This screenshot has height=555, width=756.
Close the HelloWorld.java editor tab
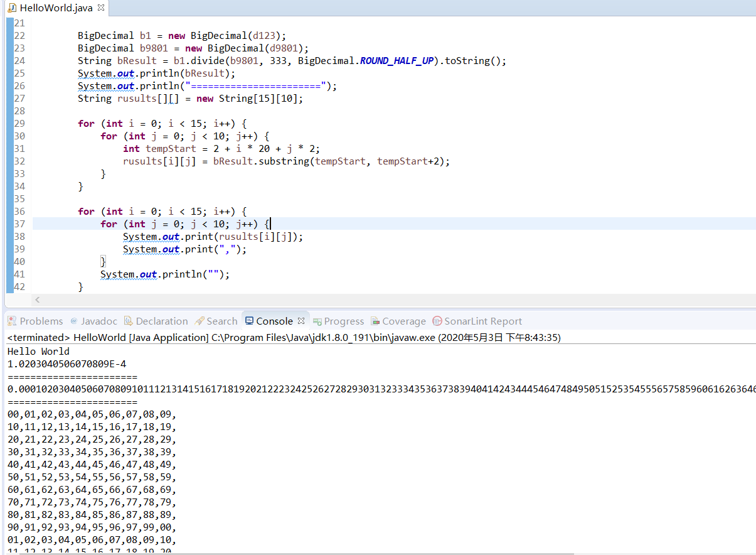coord(100,8)
